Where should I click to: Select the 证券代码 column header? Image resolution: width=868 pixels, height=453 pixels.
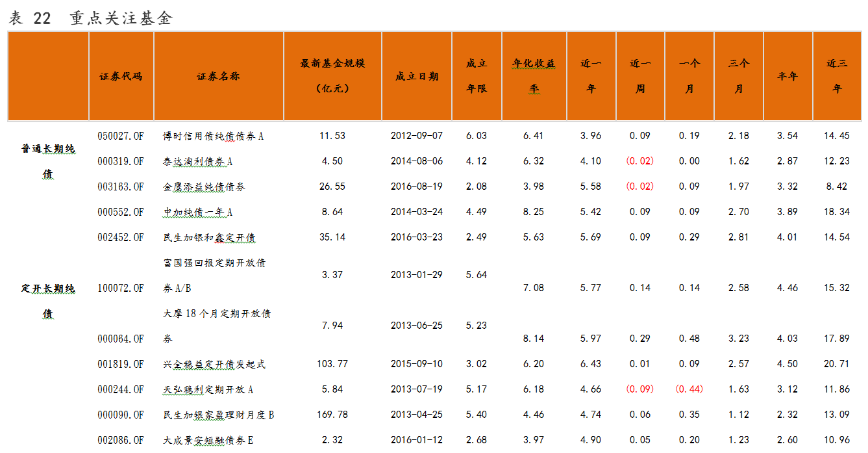coord(121,76)
